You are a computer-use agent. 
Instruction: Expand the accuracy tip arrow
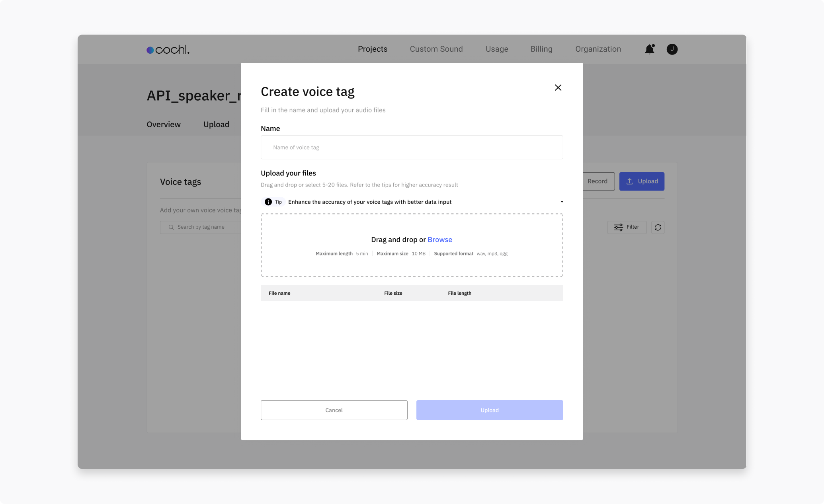[x=562, y=202]
